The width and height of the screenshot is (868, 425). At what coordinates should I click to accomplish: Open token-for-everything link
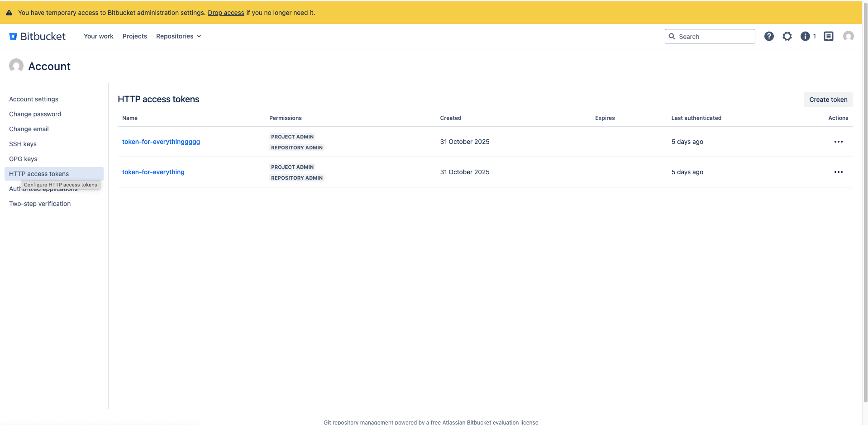153,172
